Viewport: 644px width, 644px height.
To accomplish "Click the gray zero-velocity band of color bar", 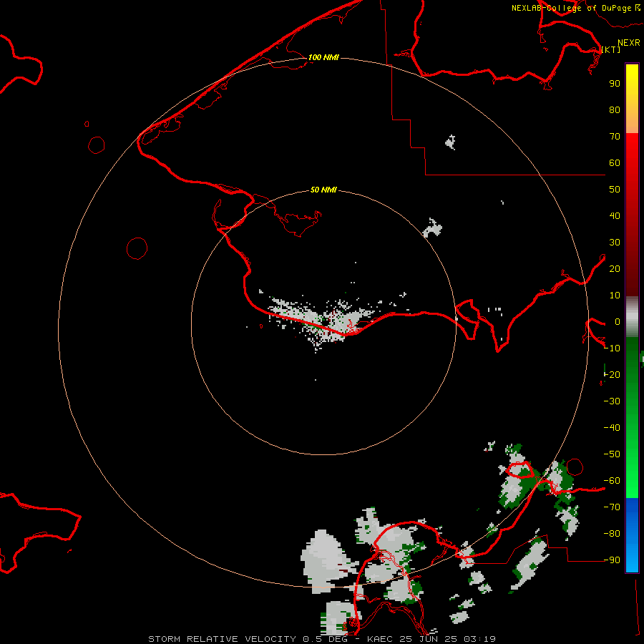I will point(632,317).
